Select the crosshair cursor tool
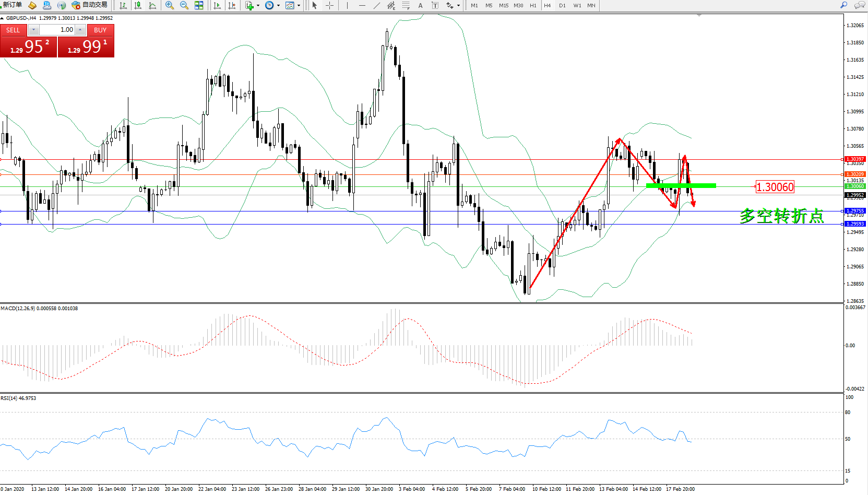 (329, 5)
